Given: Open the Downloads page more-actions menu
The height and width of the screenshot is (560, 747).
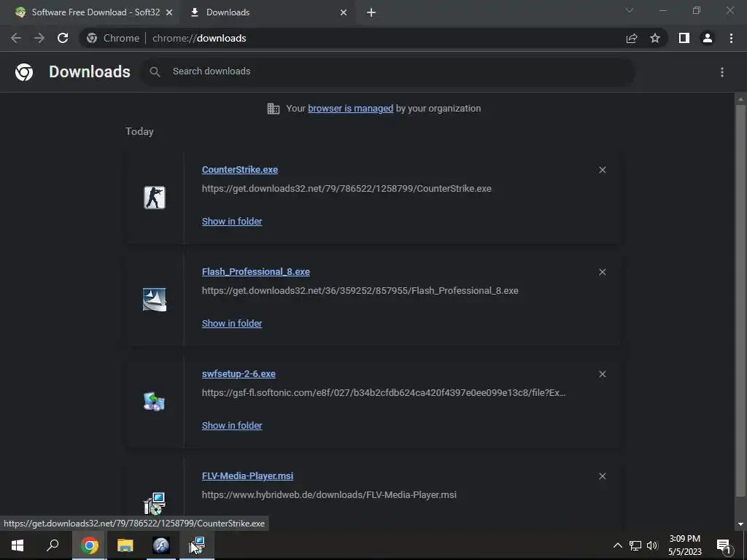Looking at the screenshot, I should [722, 72].
